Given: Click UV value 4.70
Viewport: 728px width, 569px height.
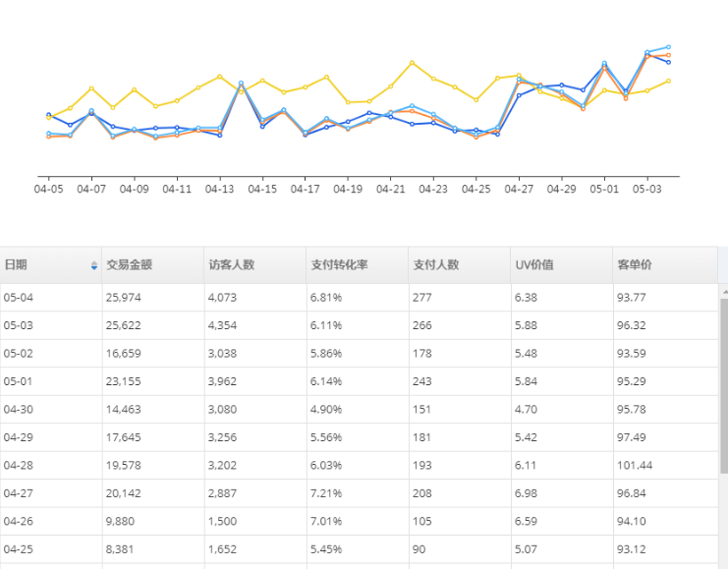Looking at the screenshot, I should 526,409.
